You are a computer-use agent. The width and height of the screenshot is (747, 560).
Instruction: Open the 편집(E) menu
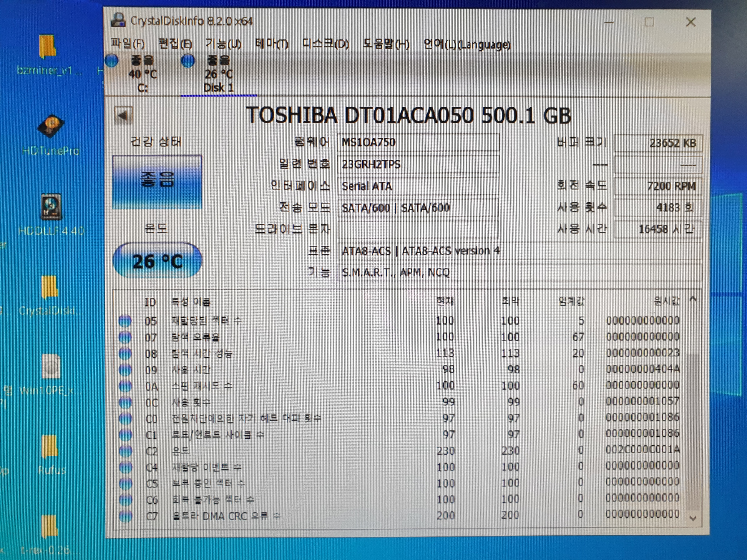coord(175,44)
